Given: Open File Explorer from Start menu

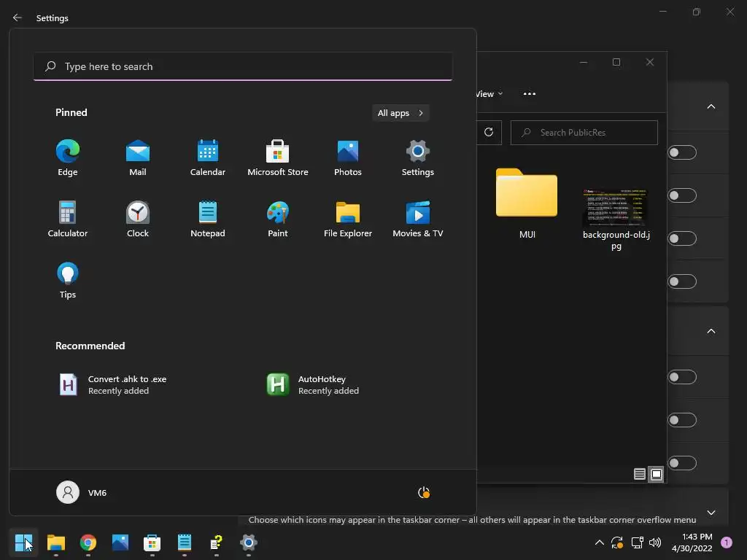Looking at the screenshot, I should 348,219.
